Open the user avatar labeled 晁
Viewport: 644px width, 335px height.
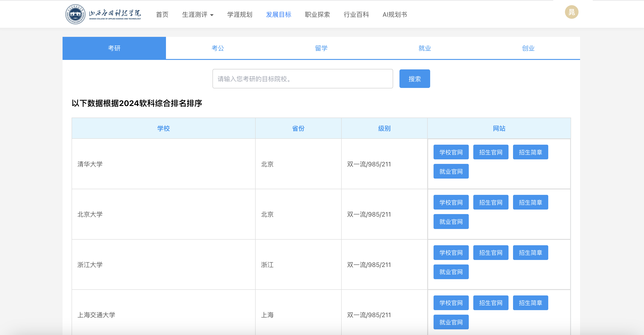pos(572,12)
